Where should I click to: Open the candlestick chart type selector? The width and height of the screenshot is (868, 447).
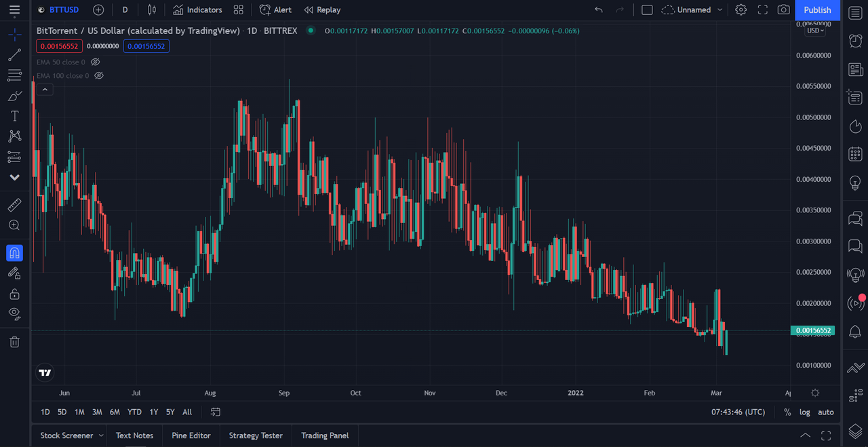click(x=151, y=9)
